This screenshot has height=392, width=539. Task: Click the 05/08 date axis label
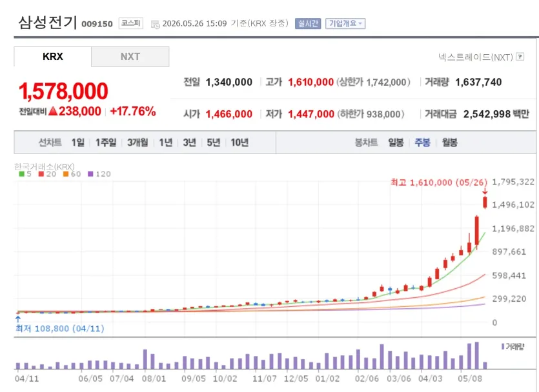[x=470, y=378]
